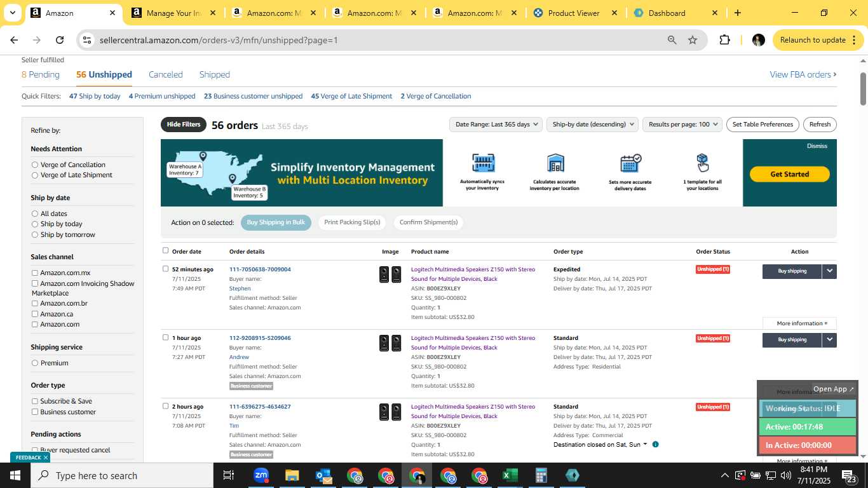Reload the page with the refresh icon
Screen dimensions: 868x488
(60, 40)
